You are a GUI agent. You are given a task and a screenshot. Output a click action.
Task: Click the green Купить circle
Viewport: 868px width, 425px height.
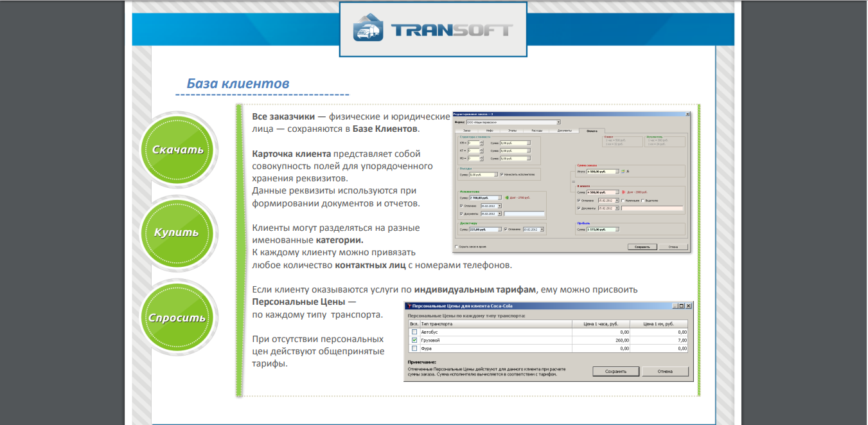pos(179,233)
